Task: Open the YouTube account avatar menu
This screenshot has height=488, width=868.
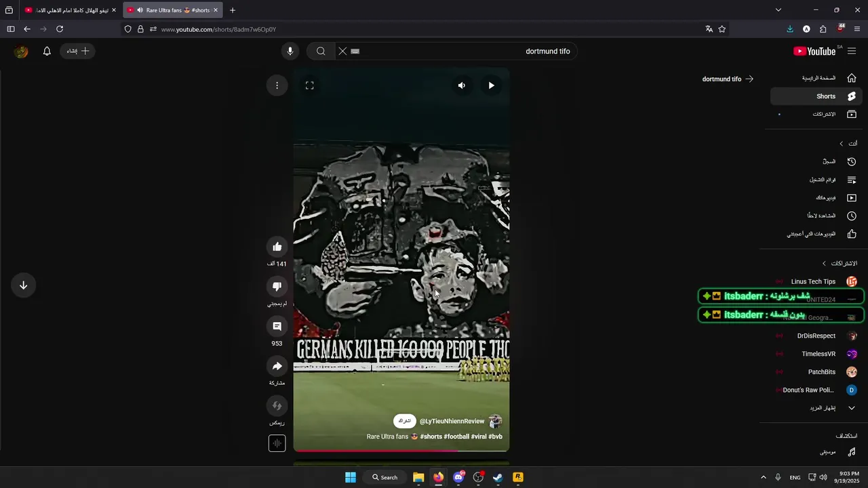Action: click(22, 52)
